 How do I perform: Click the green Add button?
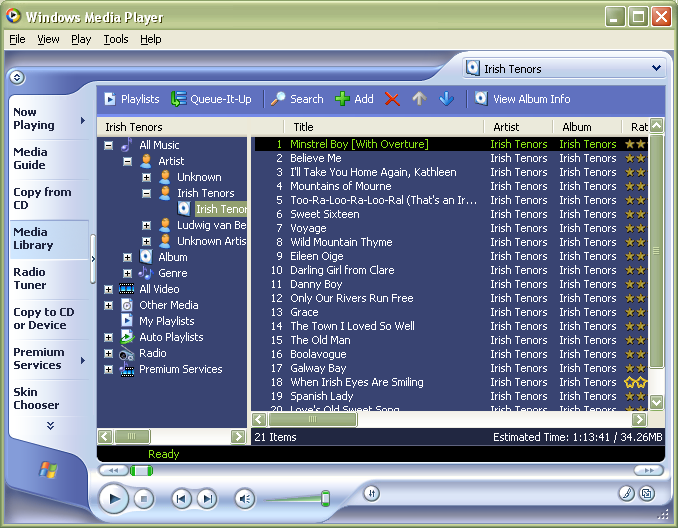click(x=354, y=99)
